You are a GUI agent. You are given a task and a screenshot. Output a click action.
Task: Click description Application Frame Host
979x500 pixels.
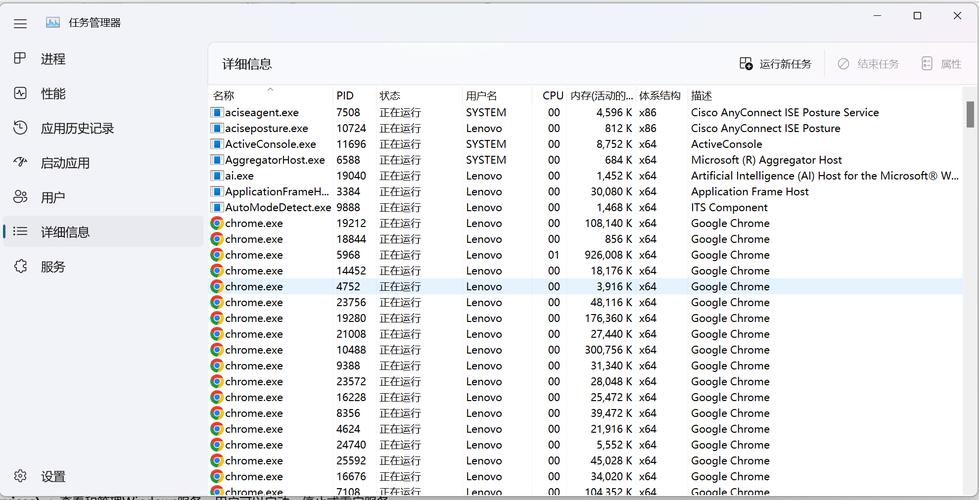click(750, 192)
